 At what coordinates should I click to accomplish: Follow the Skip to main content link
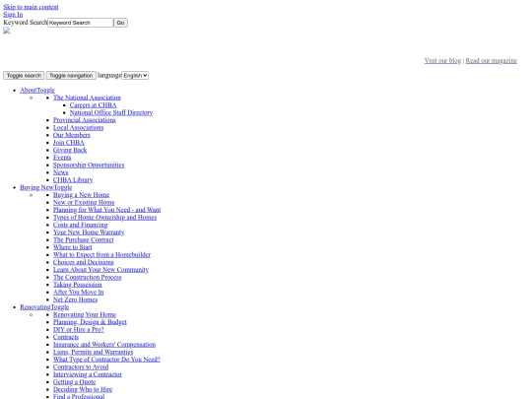[31, 7]
